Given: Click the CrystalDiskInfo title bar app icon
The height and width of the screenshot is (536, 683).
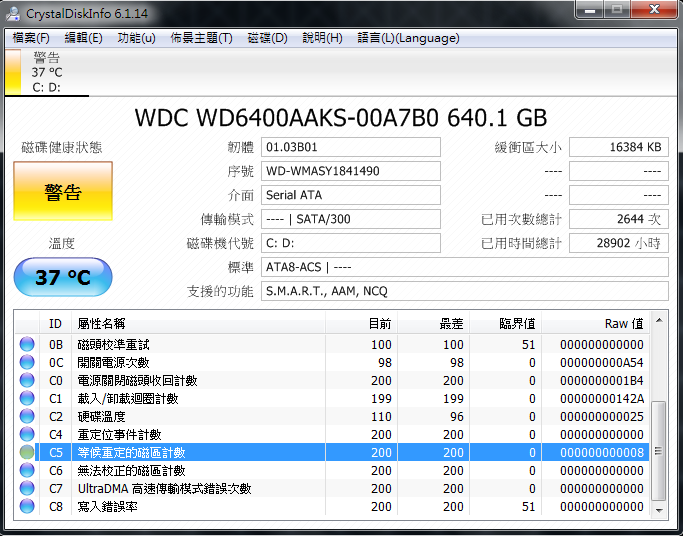Looking at the screenshot, I should click(13, 13).
